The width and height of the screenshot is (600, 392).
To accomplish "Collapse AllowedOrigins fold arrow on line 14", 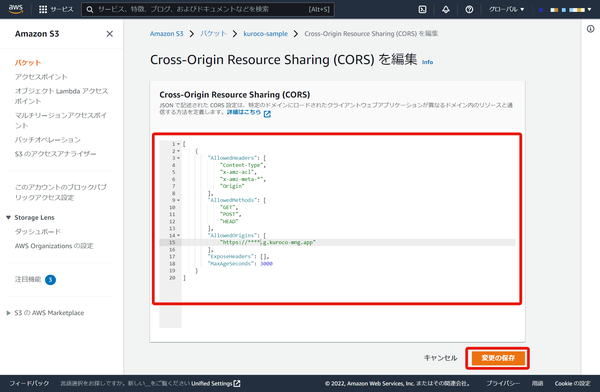I will pos(178,235).
